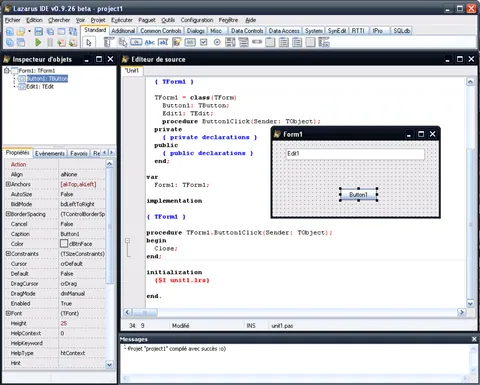Click the New form toolbar icon
The width and height of the screenshot is (480, 385).
(x=61, y=31)
